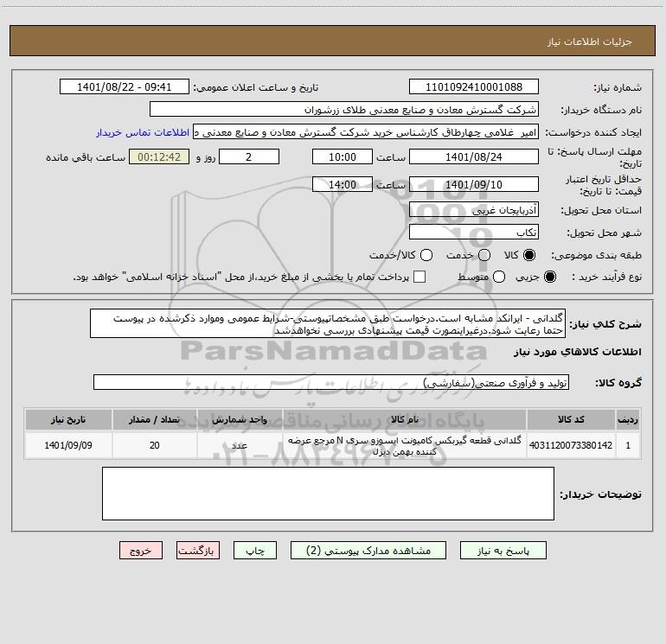Select the متوسط purchase type radio

tap(499, 277)
